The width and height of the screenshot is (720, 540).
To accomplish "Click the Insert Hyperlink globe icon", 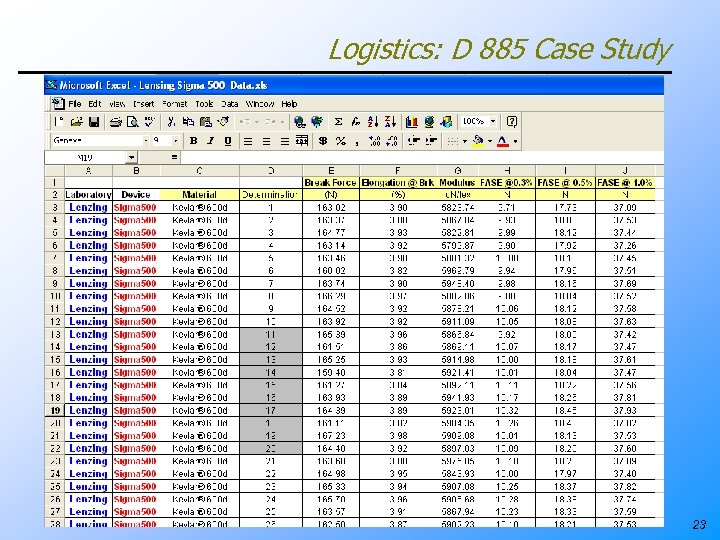I will click(299, 122).
